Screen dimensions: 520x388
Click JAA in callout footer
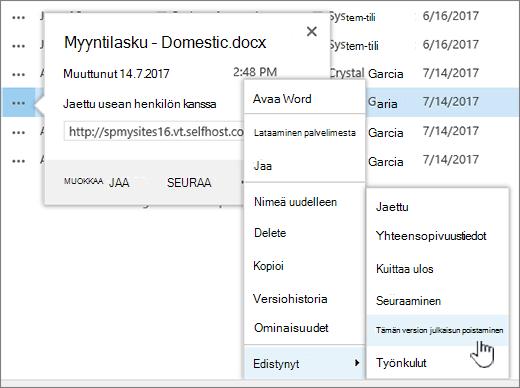[x=119, y=183]
